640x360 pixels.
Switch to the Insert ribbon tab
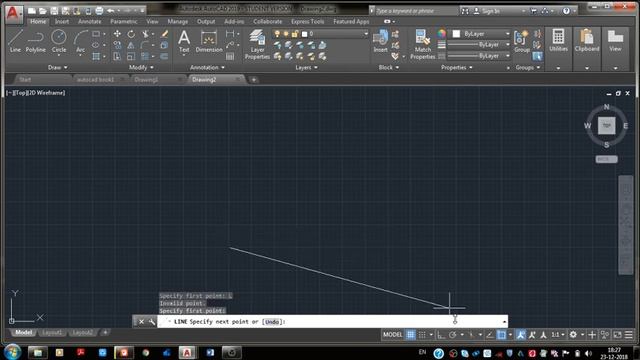tap(62, 21)
